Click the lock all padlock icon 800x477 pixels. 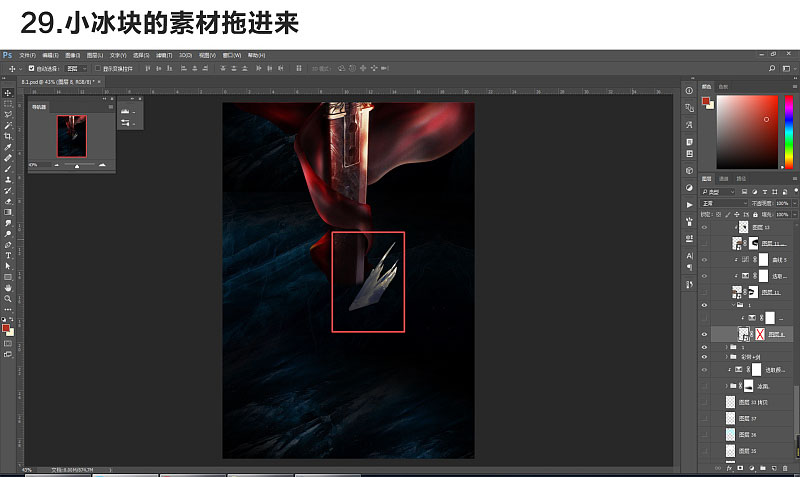click(755, 214)
